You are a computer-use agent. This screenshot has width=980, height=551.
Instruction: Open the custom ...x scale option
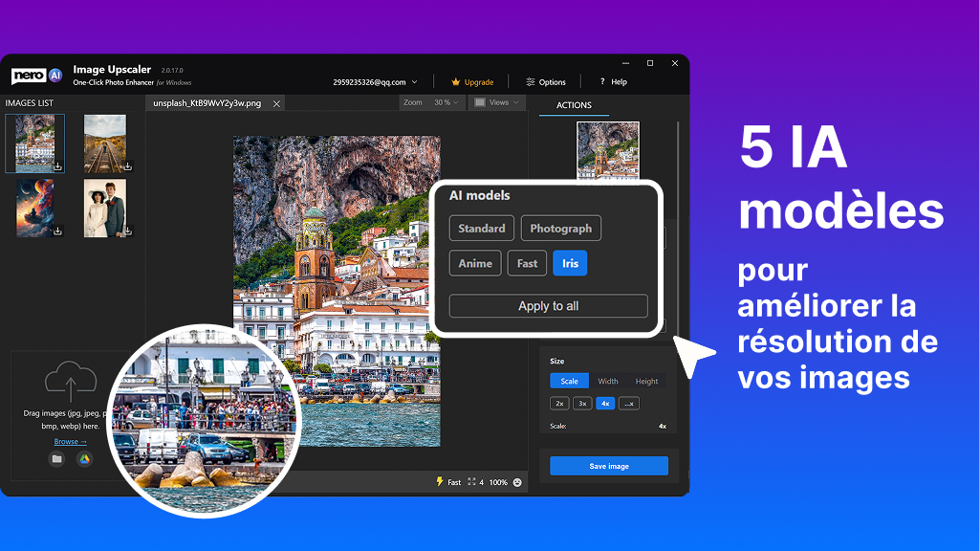coord(628,403)
